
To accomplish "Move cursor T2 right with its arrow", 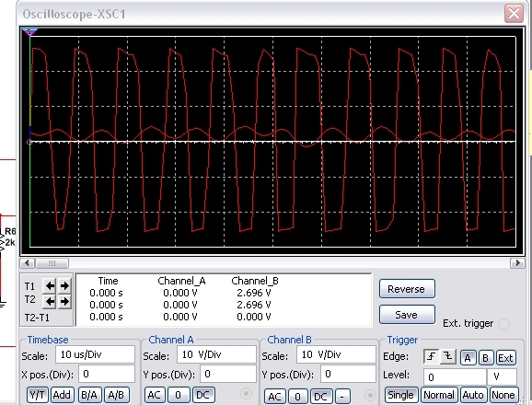I will [64, 301].
